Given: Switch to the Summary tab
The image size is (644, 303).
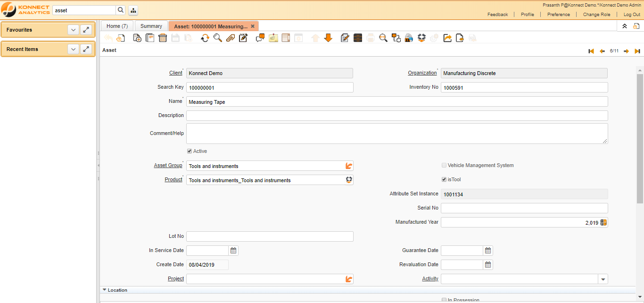Looking at the screenshot, I should point(151,26).
